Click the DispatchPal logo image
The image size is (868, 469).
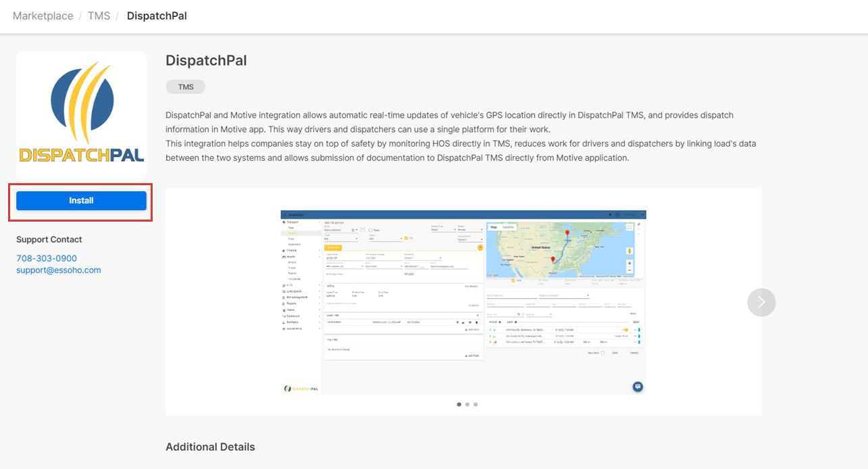pyautogui.click(x=81, y=116)
